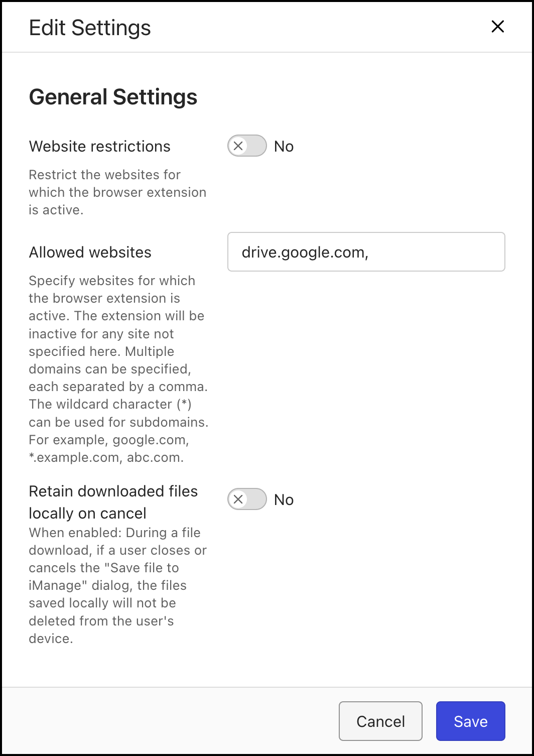Click the Retain downloaded files locally on cancel label

113,502
